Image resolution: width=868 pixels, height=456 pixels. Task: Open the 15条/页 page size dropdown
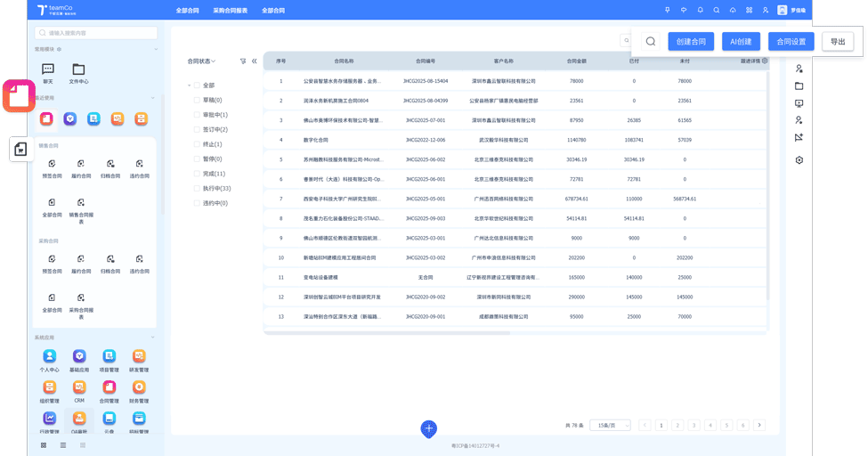609,426
